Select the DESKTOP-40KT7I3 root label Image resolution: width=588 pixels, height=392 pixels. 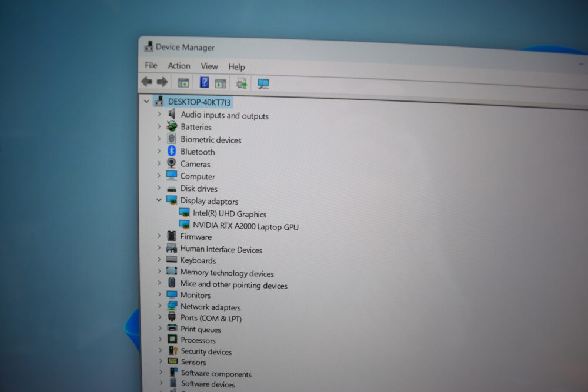(x=199, y=102)
